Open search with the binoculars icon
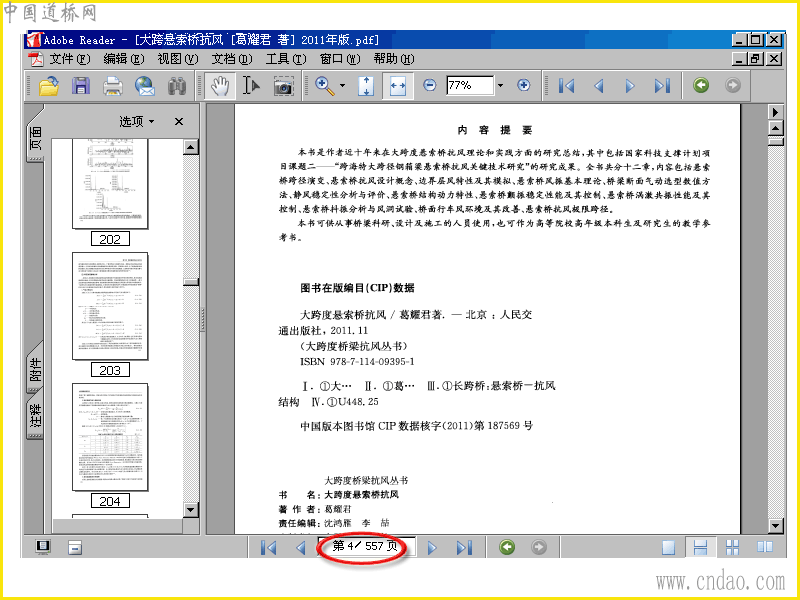 click(177, 86)
